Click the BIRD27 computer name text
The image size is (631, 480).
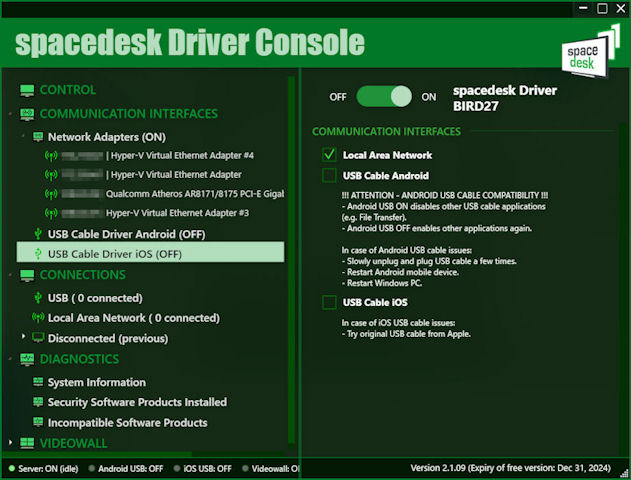pos(476,106)
